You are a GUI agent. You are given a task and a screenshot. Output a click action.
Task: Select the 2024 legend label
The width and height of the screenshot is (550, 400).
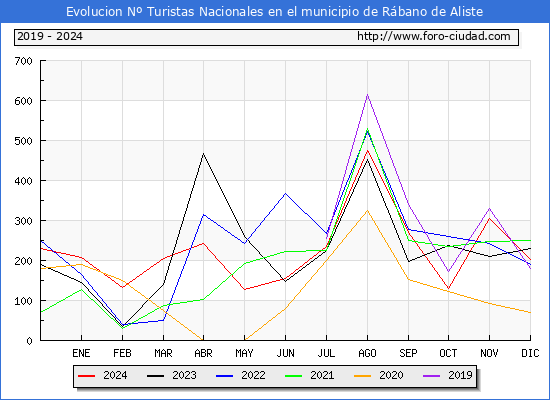115,375
